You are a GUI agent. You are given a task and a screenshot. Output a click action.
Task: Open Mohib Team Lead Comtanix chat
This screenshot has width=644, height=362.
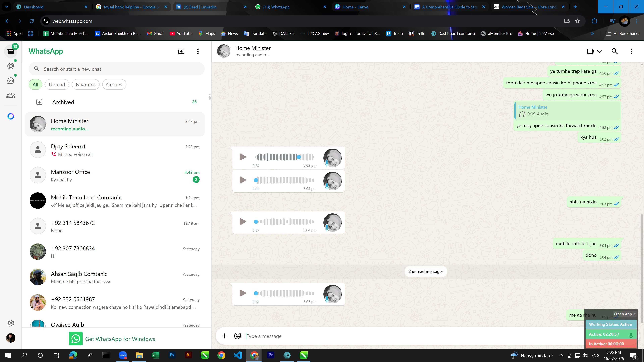(115, 201)
